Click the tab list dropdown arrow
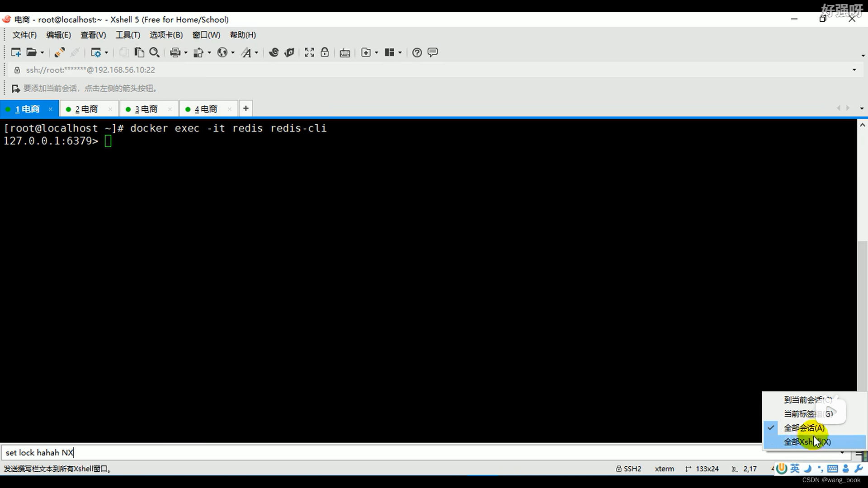Viewport: 868px width, 488px height. pos(862,108)
